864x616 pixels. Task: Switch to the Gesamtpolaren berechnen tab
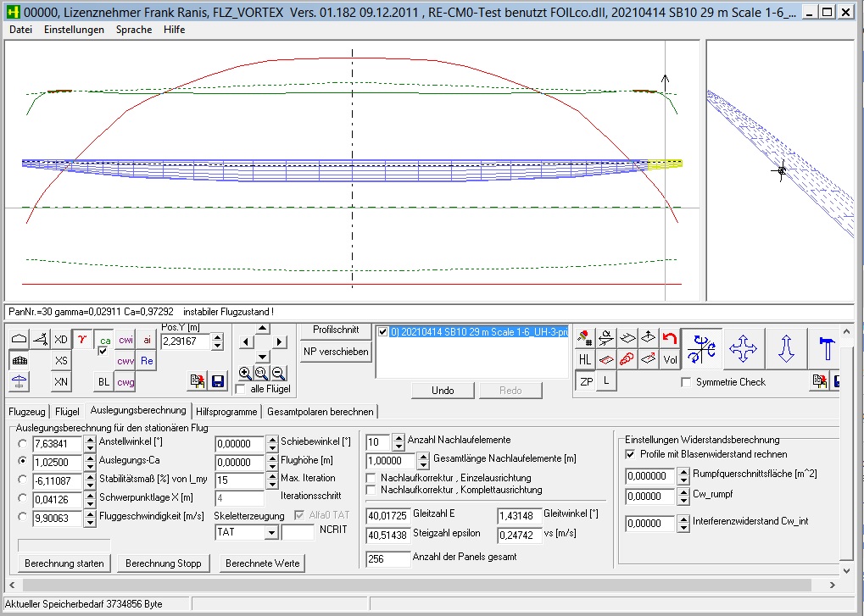tap(320, 412)
